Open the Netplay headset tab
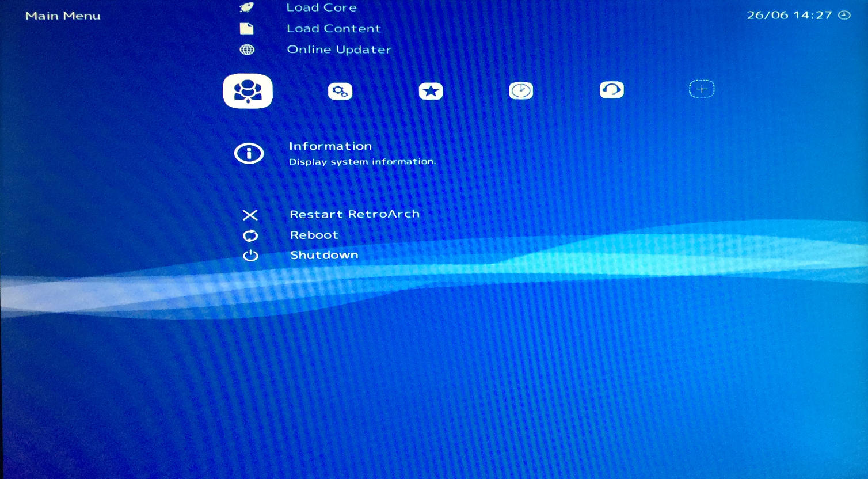The height and width of the screenshot is (479, 868). pos(611,90)
